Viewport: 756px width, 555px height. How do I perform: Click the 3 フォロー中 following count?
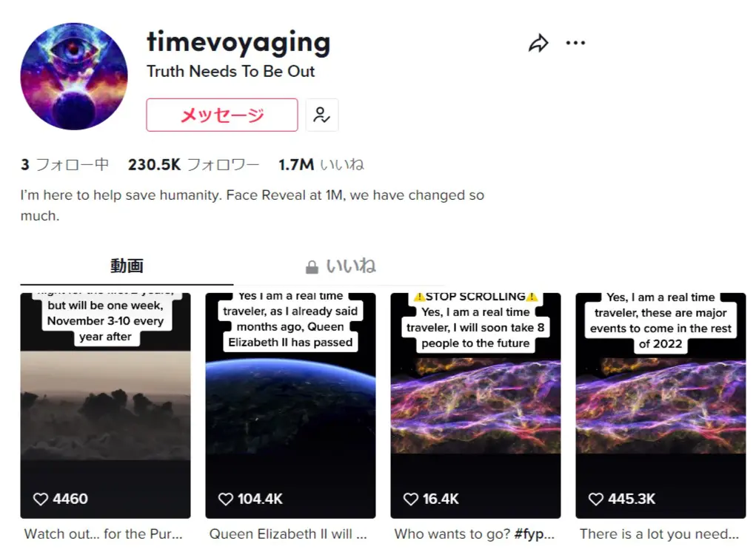[x=64, y=165]
